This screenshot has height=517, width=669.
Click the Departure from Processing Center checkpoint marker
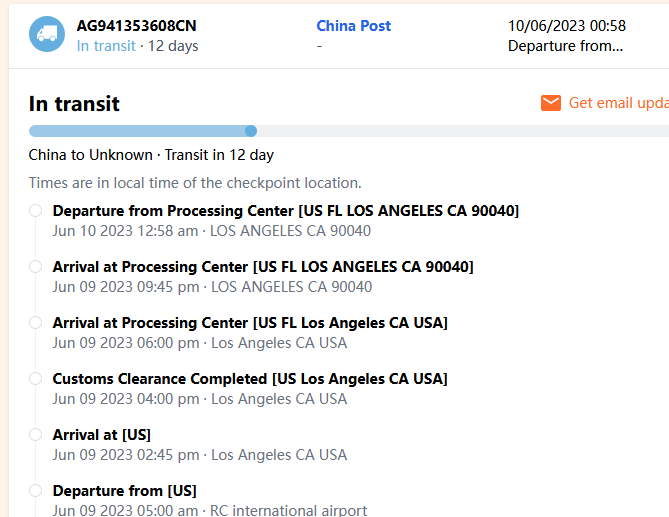tap(36, 211)
